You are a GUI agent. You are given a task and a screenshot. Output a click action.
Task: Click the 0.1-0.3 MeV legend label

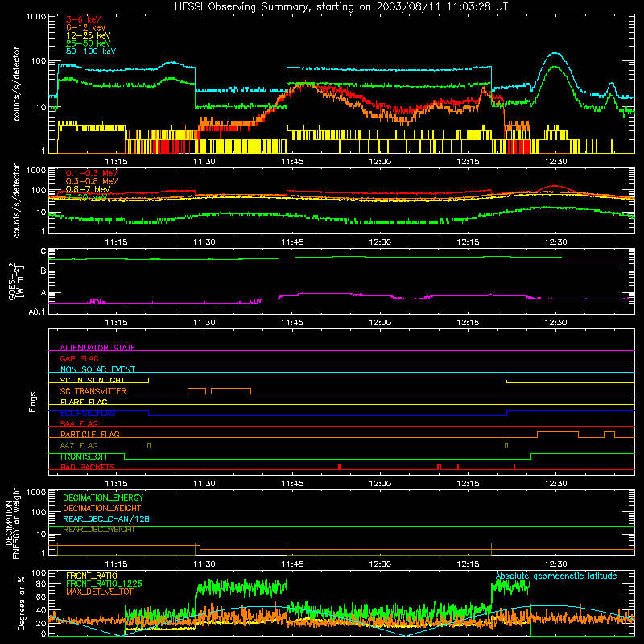[92, 173]
